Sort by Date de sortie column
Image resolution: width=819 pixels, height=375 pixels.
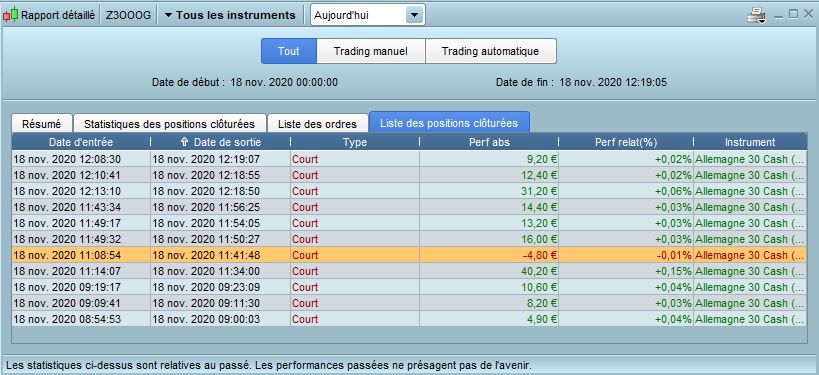(x=220, y=142)
